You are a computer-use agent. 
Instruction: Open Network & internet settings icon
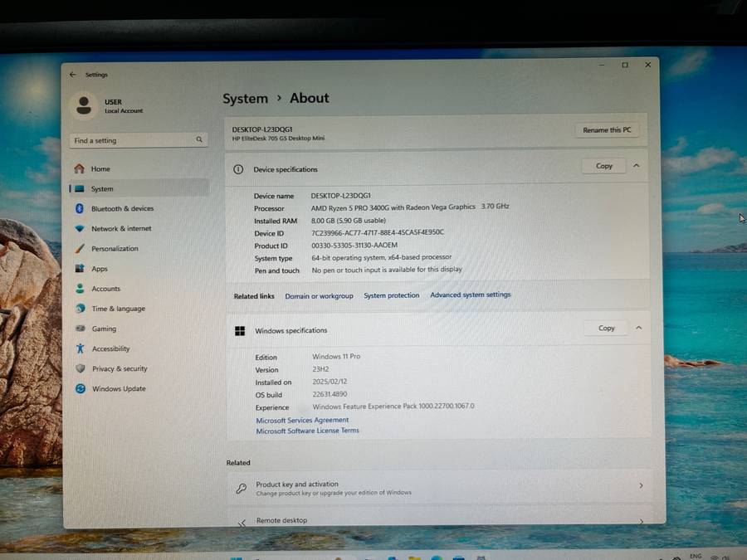point(80,229)
